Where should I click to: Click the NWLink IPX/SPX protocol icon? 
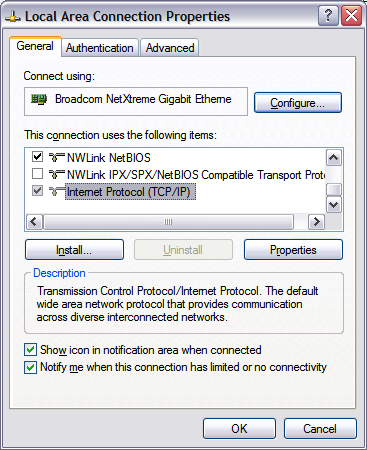click(x=56, y=174)
